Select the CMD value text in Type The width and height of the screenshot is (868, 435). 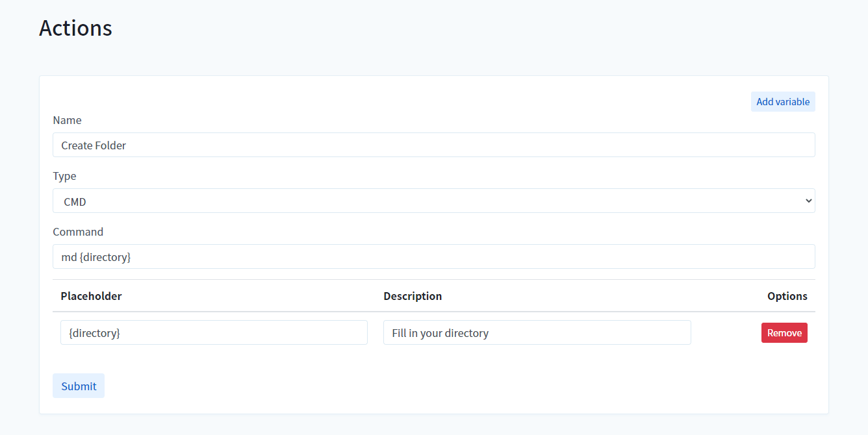pyautogui.click(x=75, y=202)
